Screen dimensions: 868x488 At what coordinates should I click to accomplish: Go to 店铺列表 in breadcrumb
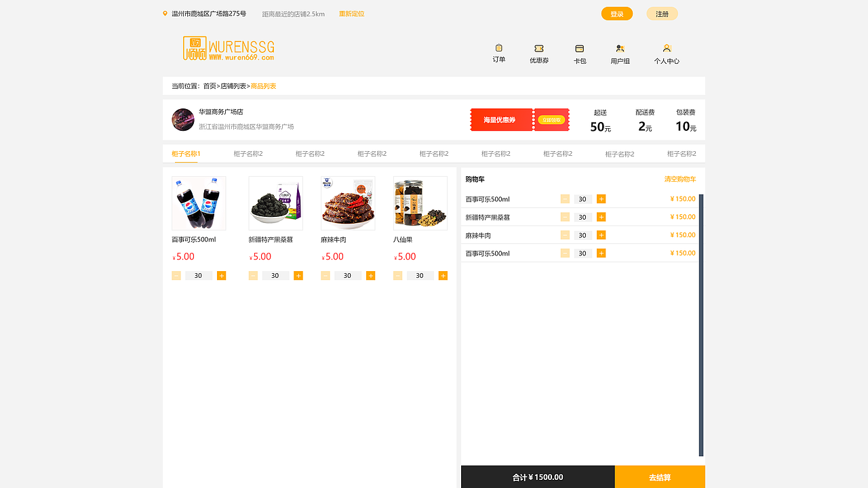[233, 86]
